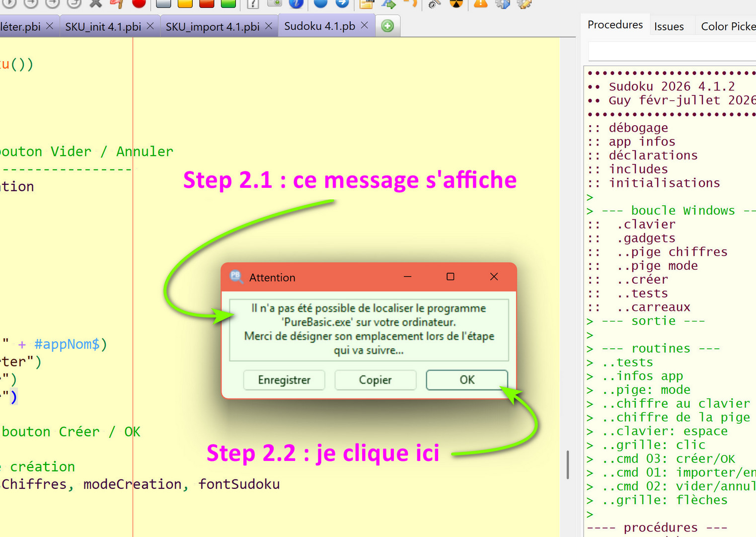This screenshot has height=537, width=756.
Task: Click '#appNom$' constant in the code editor
Action: (67, 344)
